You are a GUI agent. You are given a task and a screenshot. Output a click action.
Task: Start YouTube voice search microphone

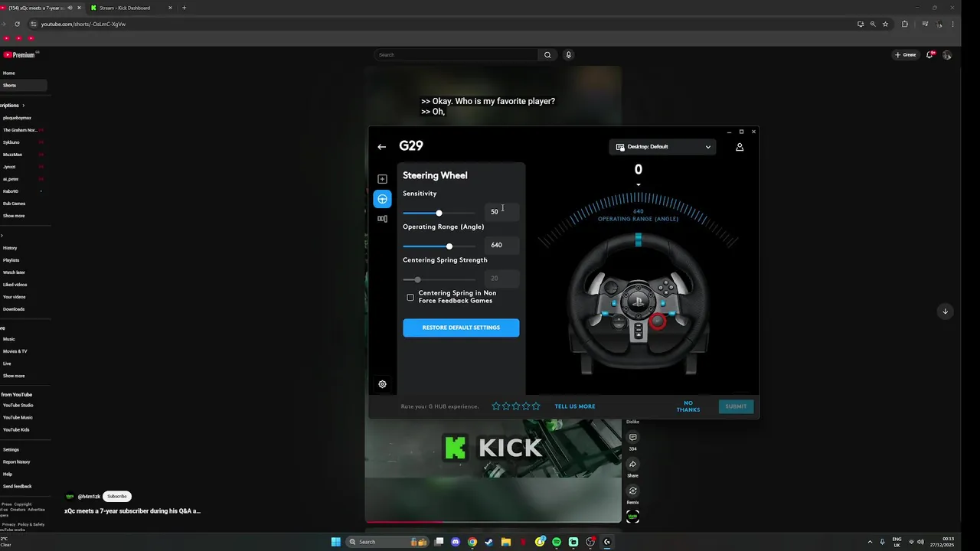[x=568, y=55]
